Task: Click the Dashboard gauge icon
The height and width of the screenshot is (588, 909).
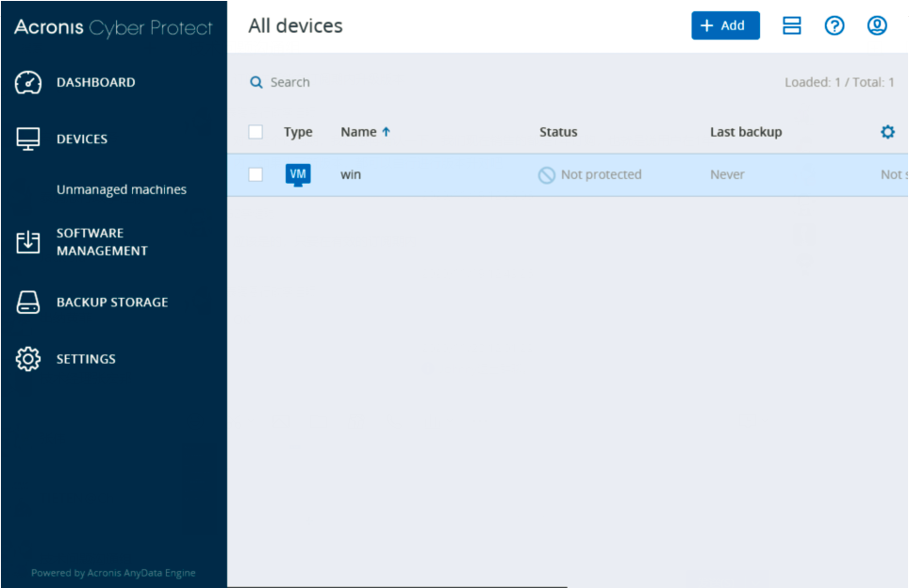Action: tap(28, 82)
